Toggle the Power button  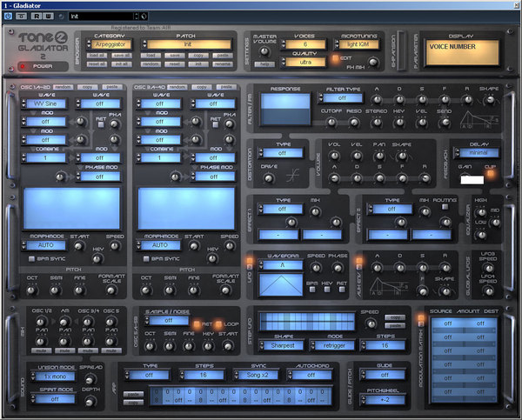click(23, 66)
